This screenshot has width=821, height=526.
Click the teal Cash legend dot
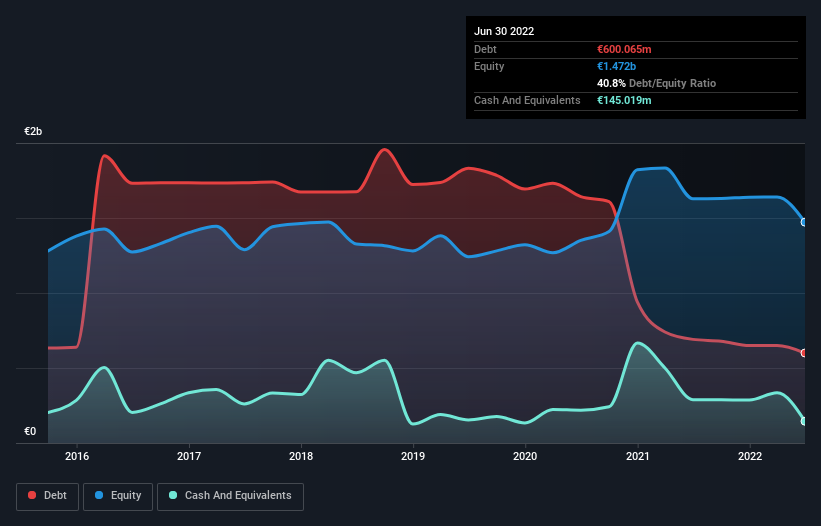pyautogui.click(x=173, y=495)
